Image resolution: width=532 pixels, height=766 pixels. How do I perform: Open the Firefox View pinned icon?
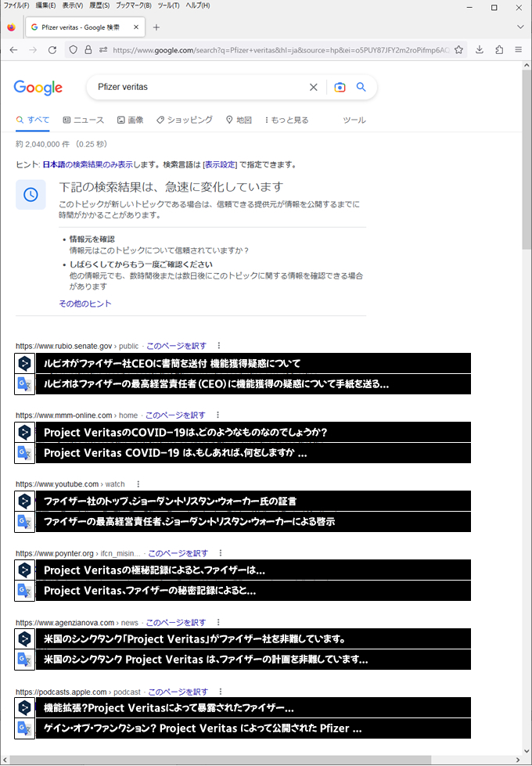click(11, 27)
